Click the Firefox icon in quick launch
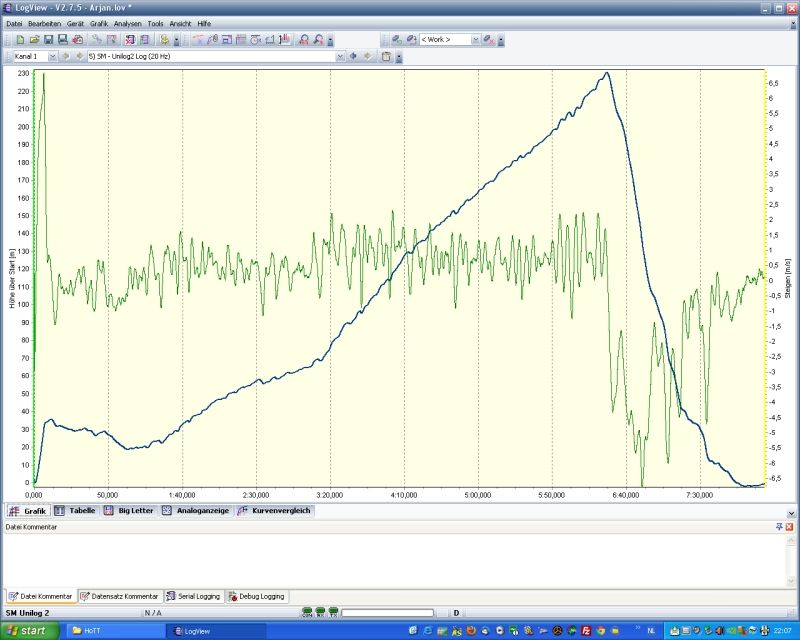 pyautogui.click(x=471, y=631)
